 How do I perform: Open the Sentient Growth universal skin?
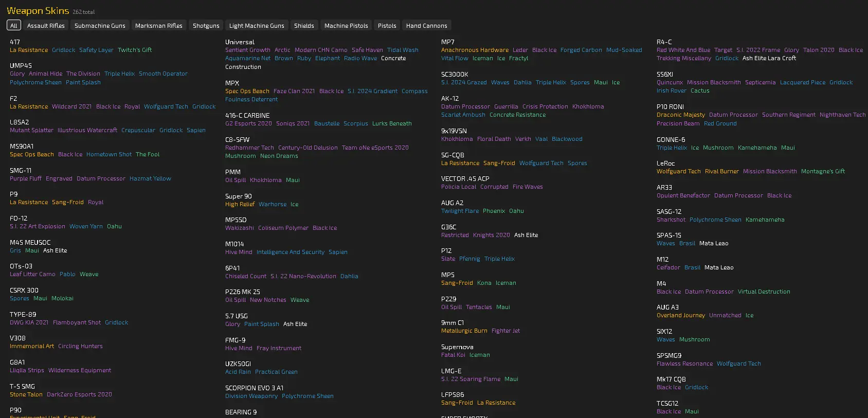click(248, 50)
